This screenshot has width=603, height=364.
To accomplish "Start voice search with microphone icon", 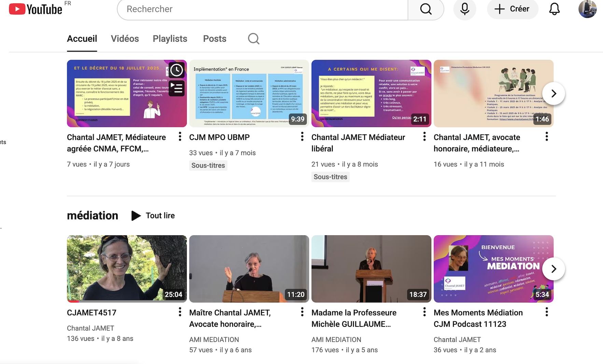I will pos(464,9).
